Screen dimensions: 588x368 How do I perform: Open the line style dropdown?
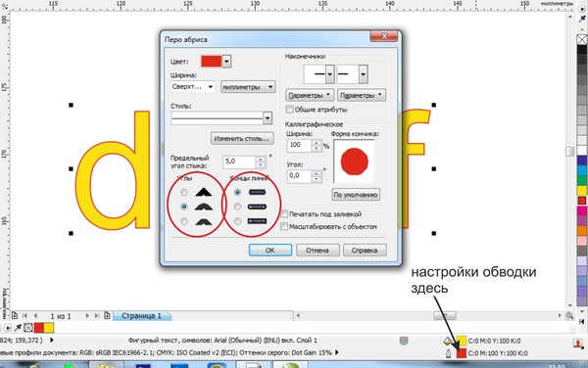[268, 117]
